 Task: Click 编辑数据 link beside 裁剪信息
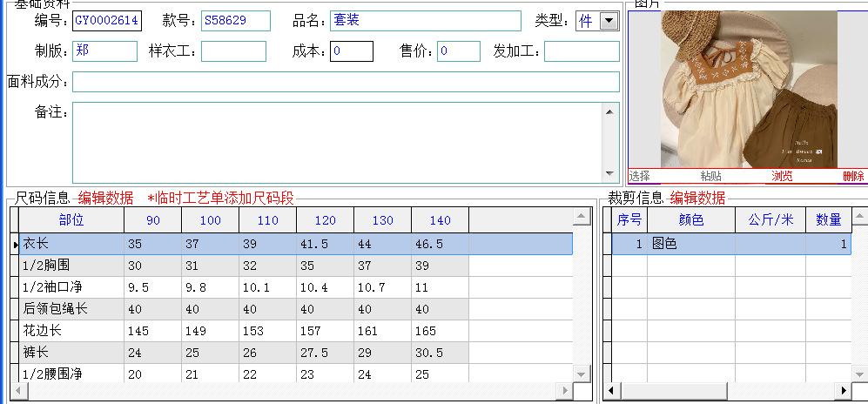click(x=696, y=198)
